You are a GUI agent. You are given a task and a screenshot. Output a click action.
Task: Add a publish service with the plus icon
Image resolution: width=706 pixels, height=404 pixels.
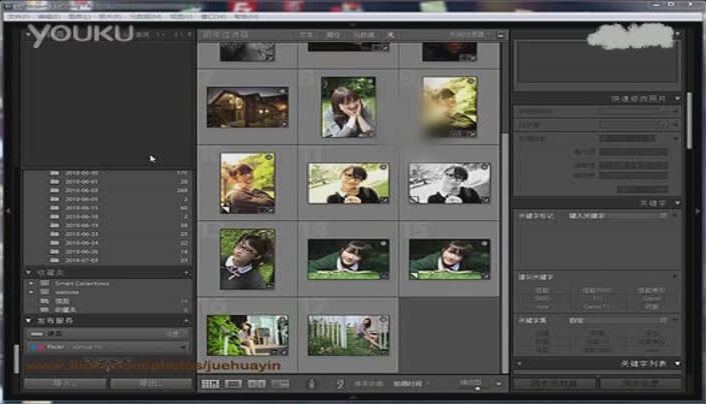tap(186, 321)
